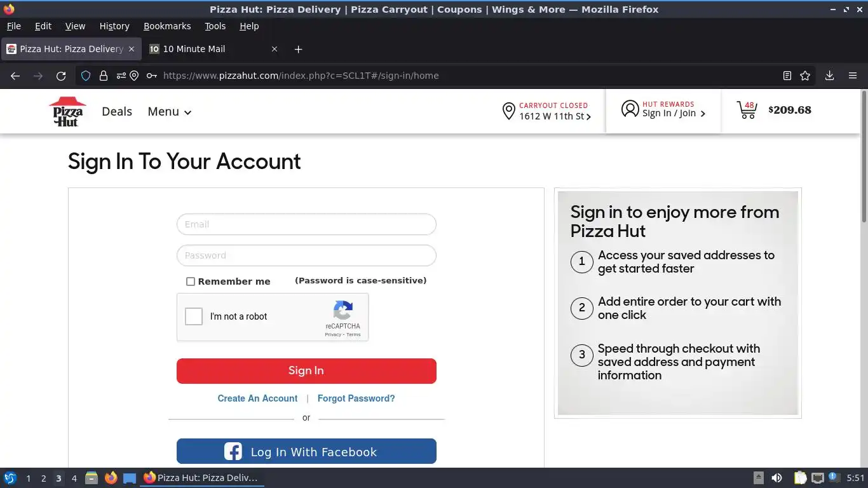Click the saved password key icon
Viewport: 868px width, 488px height.
point(151,76)
